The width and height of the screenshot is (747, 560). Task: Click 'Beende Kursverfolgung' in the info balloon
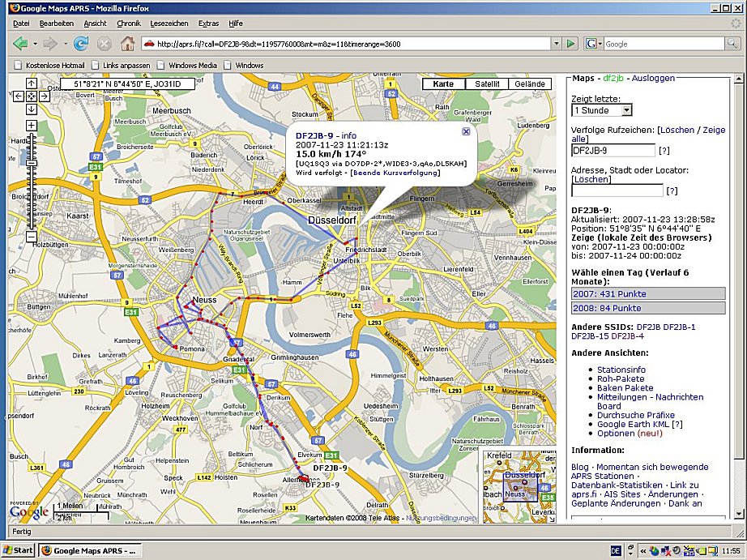coord(395,173)
